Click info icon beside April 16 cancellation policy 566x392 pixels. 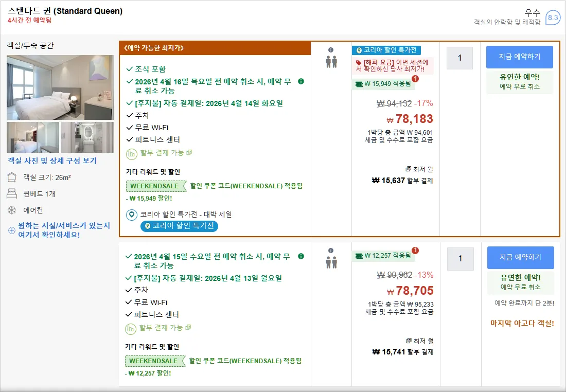click(300, 82)
